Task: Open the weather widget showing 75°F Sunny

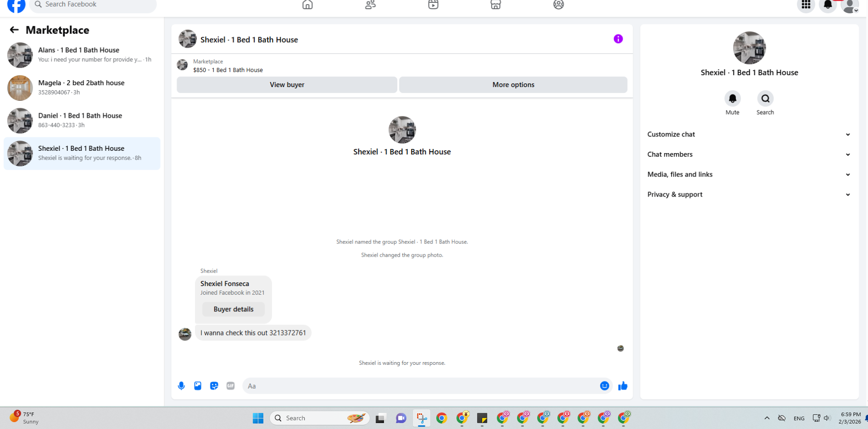Action: [24, 418]
